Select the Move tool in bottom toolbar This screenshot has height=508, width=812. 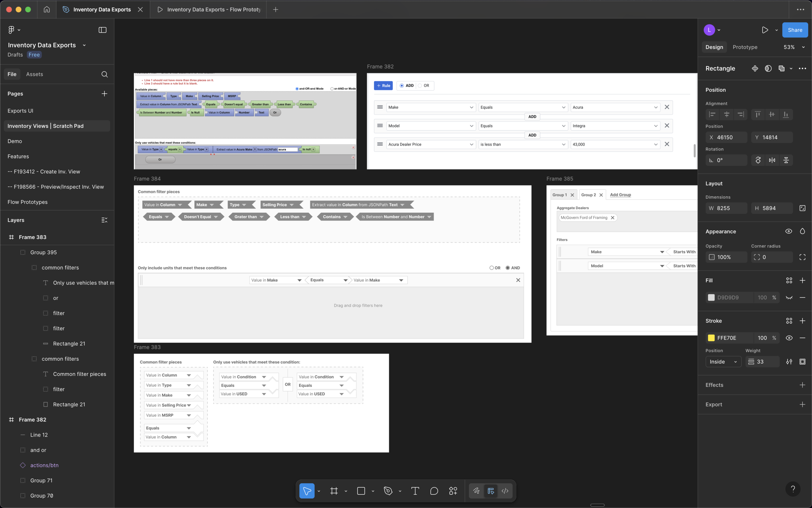coord(307,491)
